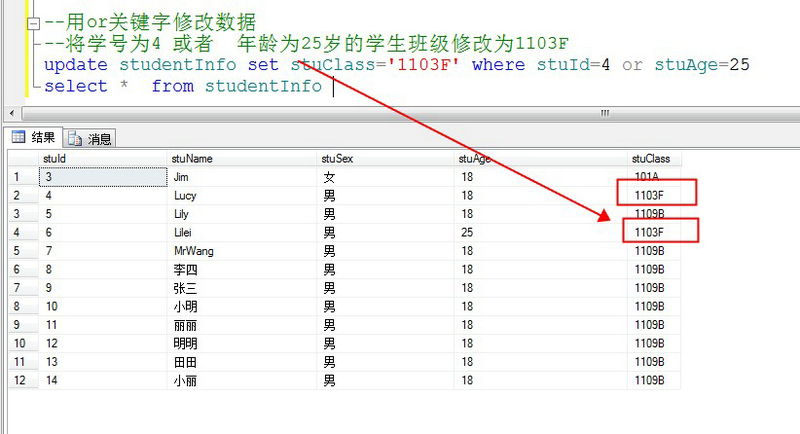Select the stuClass column header
800x434 pixels.
coord(654,159)
